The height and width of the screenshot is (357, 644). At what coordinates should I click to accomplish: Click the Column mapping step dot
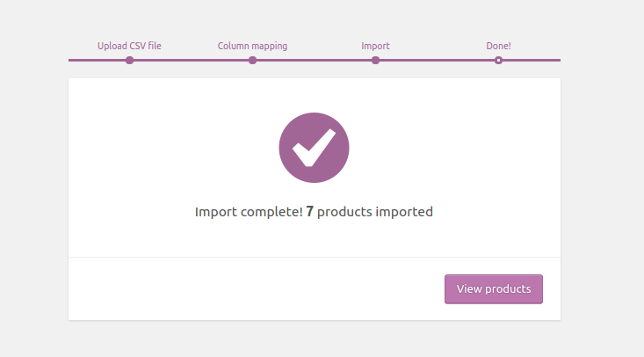click(x=252, y=60)
